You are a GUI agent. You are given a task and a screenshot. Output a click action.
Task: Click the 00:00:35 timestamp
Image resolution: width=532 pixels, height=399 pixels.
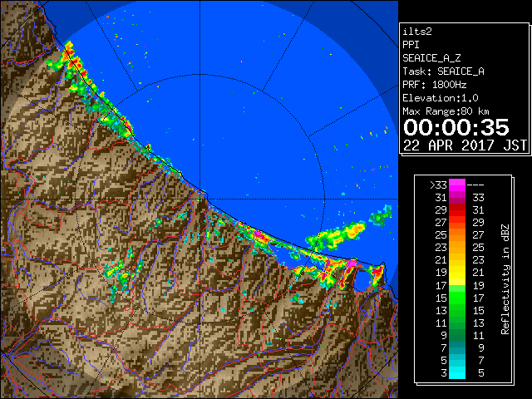pos(456,127)
